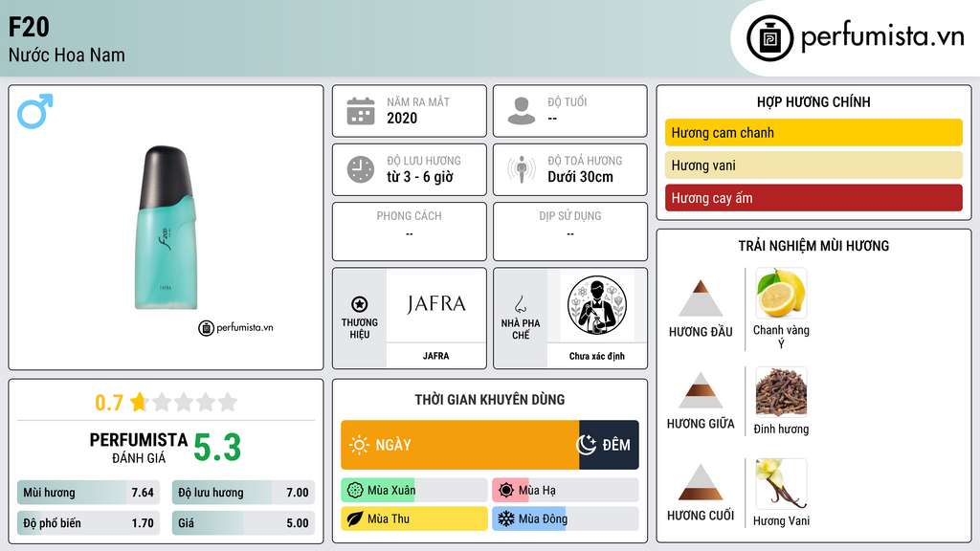980x551 pixels.
Task: Click the perfumista.vn bottle logo icon in the header
Action: (x=769, y=38)
